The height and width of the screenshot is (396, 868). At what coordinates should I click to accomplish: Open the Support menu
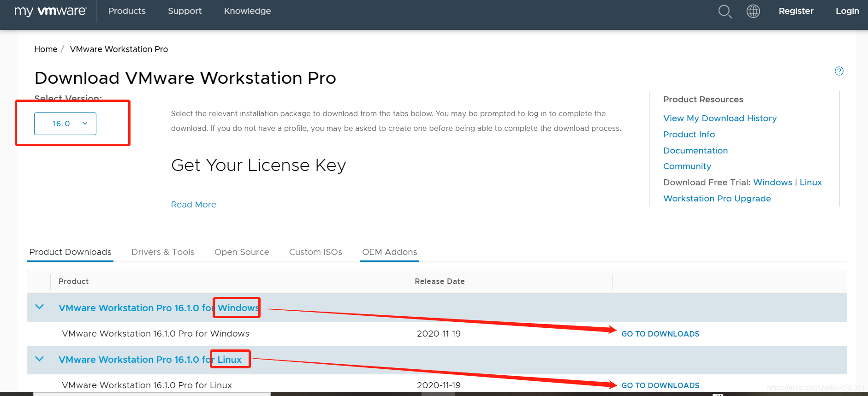[x=184, y=11]
